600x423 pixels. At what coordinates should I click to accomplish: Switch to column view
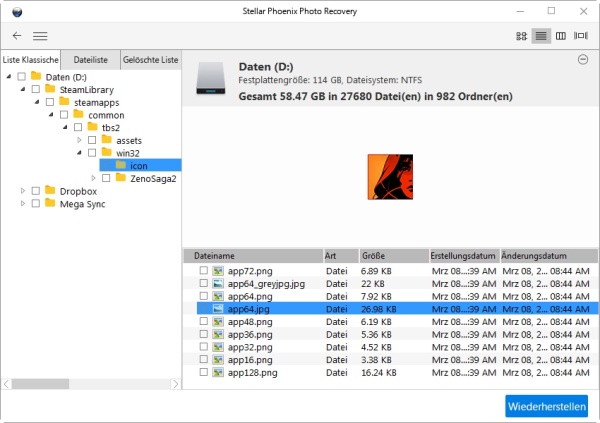coord(561,36)
